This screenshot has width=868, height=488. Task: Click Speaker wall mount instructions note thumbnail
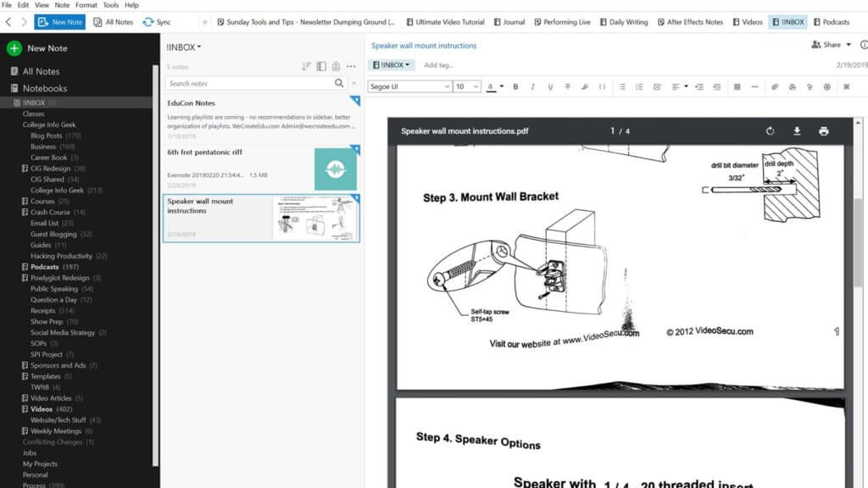[x=315, y=218]
